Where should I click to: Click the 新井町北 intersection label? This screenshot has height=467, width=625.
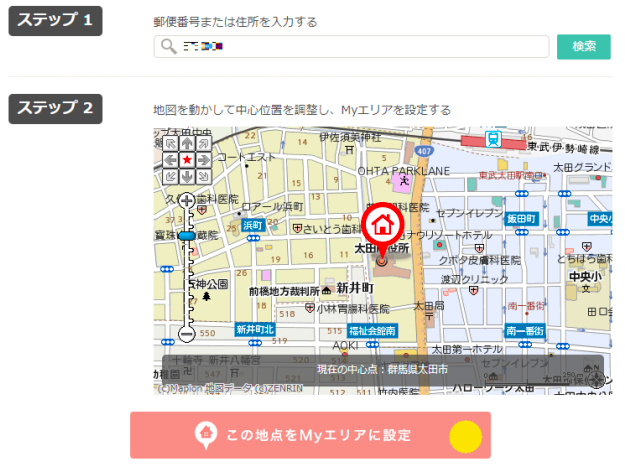tap(255, 330)
